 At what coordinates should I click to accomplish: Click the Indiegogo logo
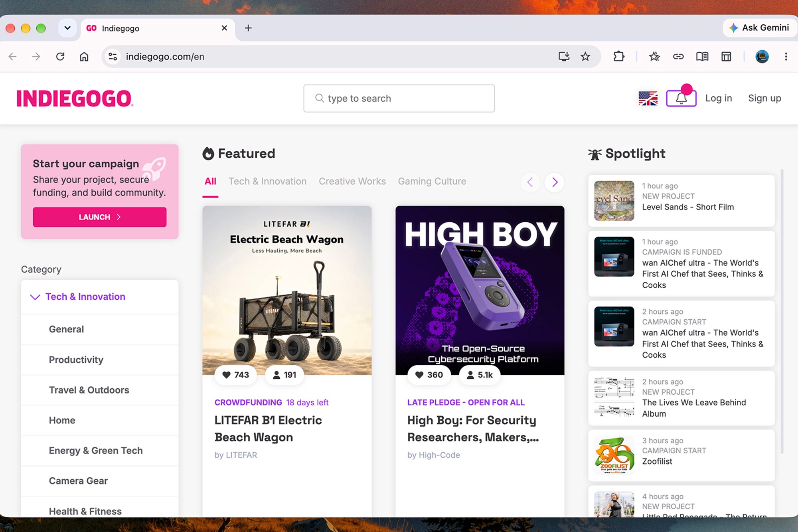pos(75,99)
